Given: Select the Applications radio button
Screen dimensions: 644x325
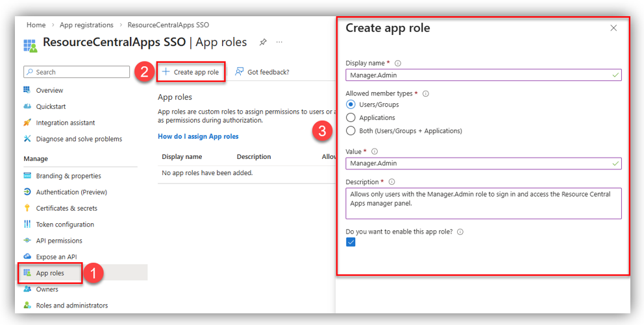Looking at the screenshot, I should coord(351,117).
